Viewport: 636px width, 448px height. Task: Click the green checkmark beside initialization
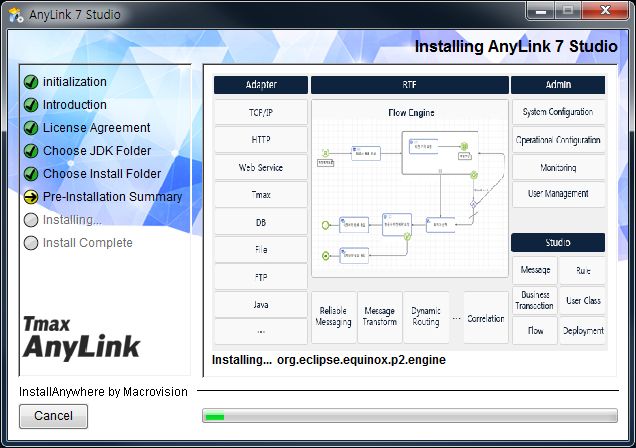[31, 82]
